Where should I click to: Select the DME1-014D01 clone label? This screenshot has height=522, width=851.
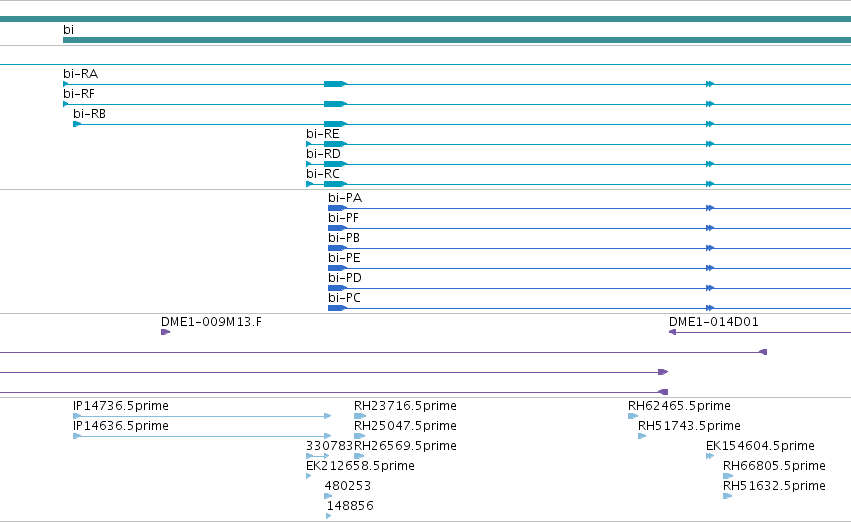714,322
